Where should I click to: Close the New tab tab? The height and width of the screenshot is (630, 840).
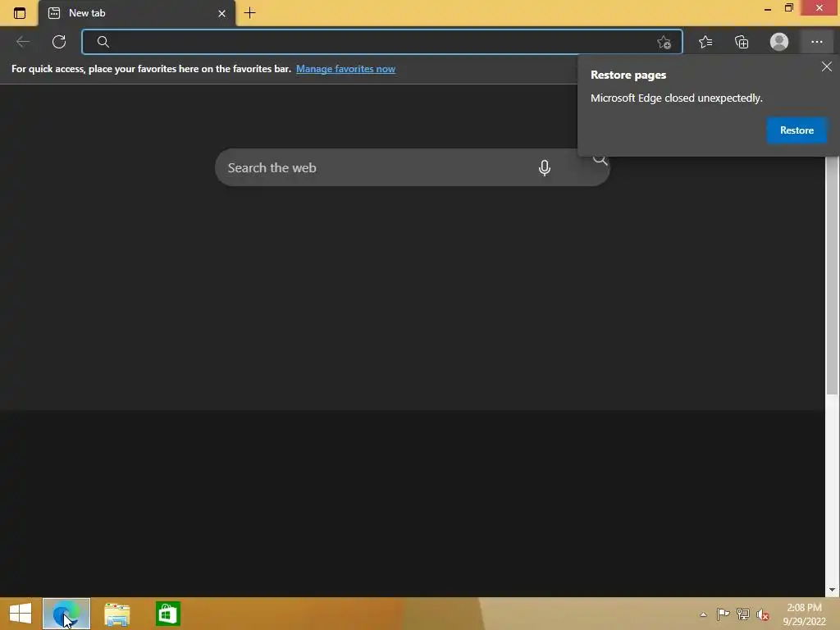pyautogui.click(x=221, y=13)
